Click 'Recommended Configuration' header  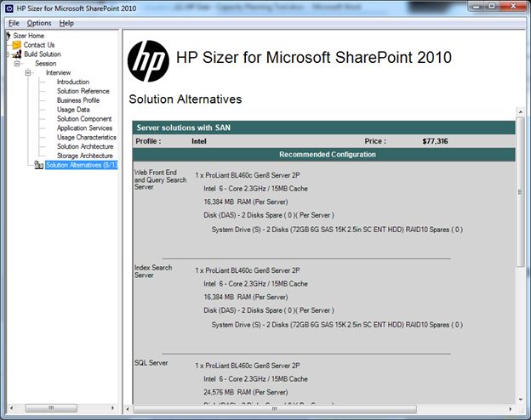323,155
